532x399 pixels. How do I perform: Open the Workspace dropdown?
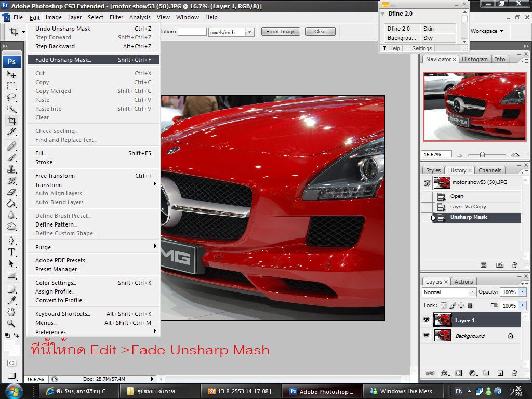click(x=487, y=31)
